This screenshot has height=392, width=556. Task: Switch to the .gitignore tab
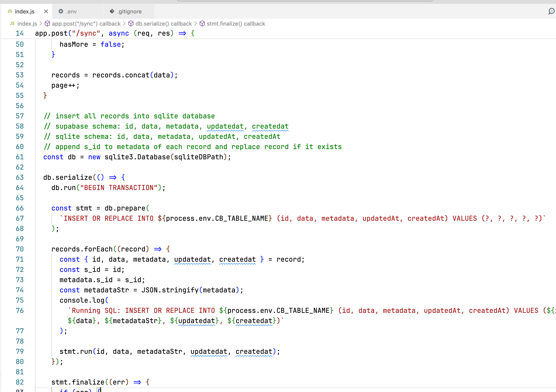[x=129, y=11]
